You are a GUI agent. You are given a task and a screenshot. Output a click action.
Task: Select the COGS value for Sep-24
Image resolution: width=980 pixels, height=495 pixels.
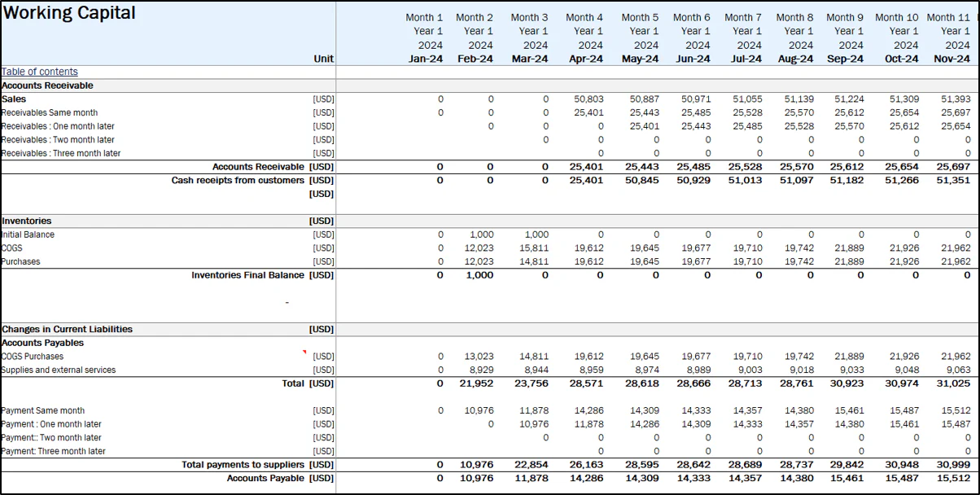(x=850, y=247)
